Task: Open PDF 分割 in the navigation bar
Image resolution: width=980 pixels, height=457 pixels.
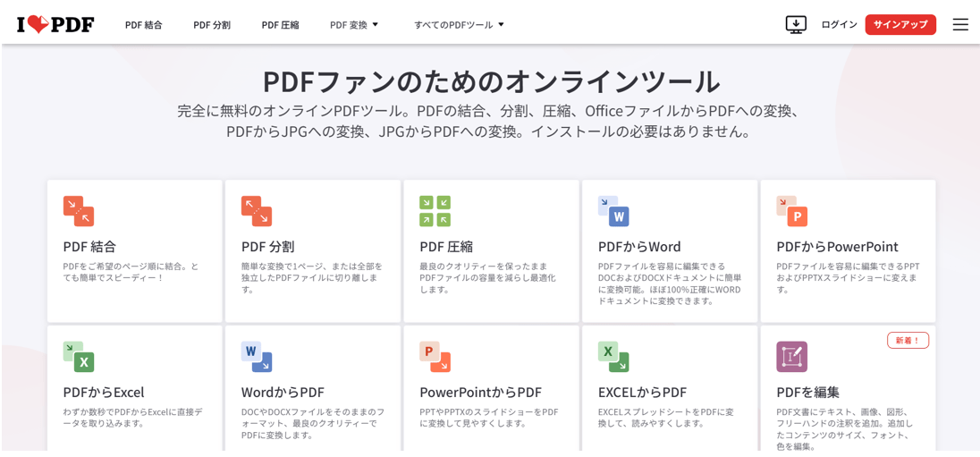Action: (x=212, y=25)
